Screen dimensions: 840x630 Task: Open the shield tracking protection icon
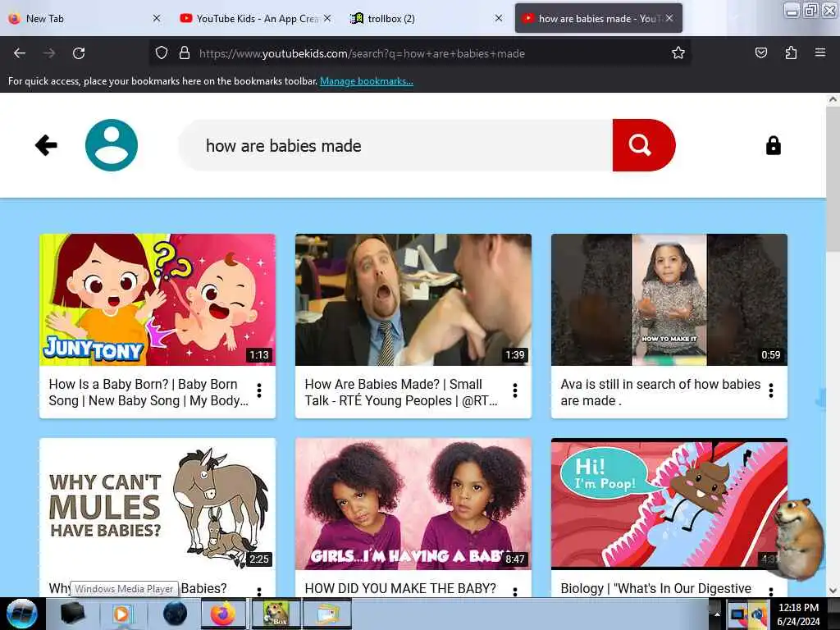pos(162,53)
